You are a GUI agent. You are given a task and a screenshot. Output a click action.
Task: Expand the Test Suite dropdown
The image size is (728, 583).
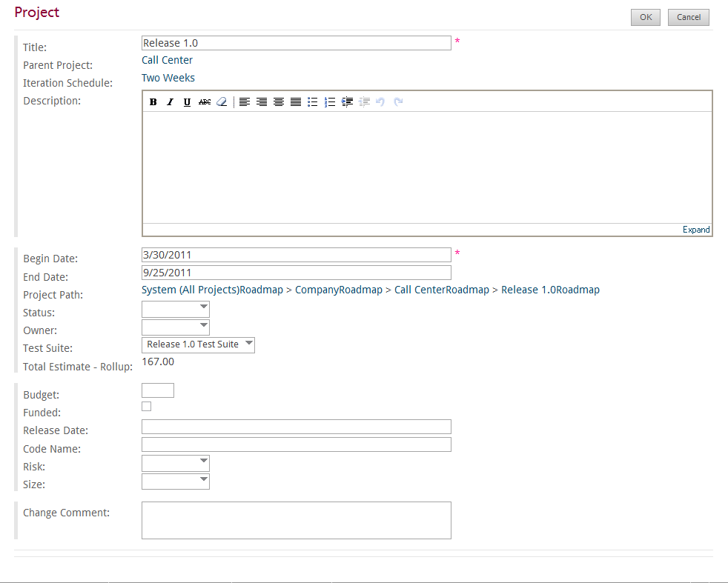tap(198, 344)
